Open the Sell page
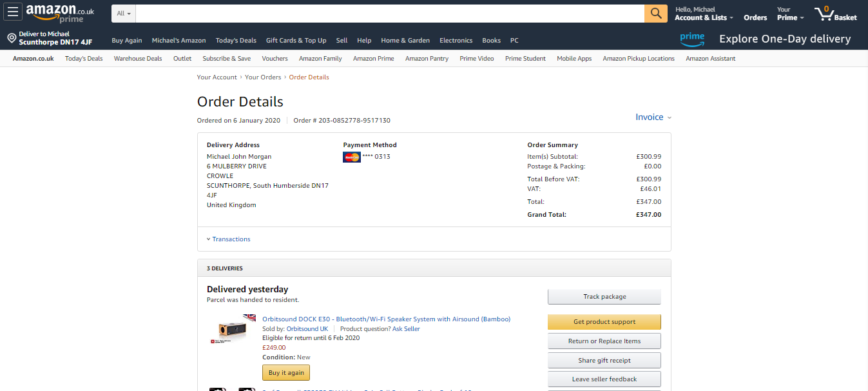Viewport: 868px width, 391px height. click(x=342, y=41)
